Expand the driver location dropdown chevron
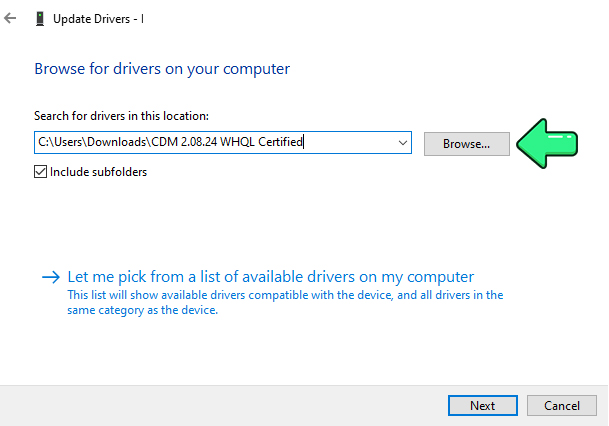609x426 pixels. [x=402, y=143]
